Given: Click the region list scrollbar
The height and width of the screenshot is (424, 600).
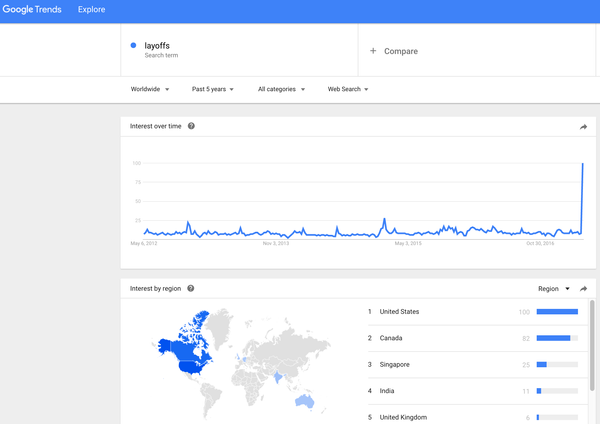Looking at the screenshot, I should [x=592, y=345].
